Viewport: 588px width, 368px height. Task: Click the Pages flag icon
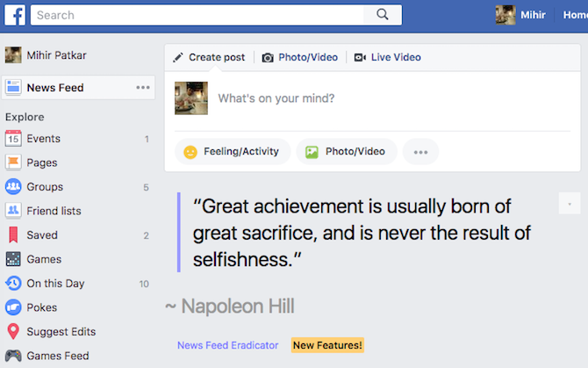point(13,162)
